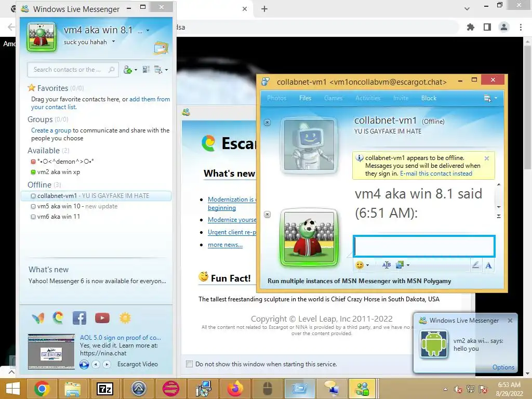Select contact vm2 aka win xp

(x=58, y=172)
